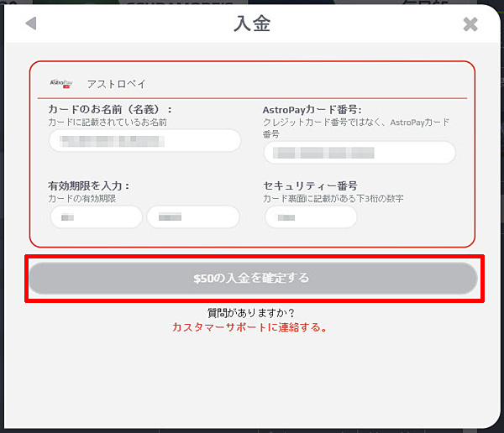Click the 質問がありますか？ text
Image resolution: width=504 pixels, height=433 pixels.
click(x=250, y=313)
